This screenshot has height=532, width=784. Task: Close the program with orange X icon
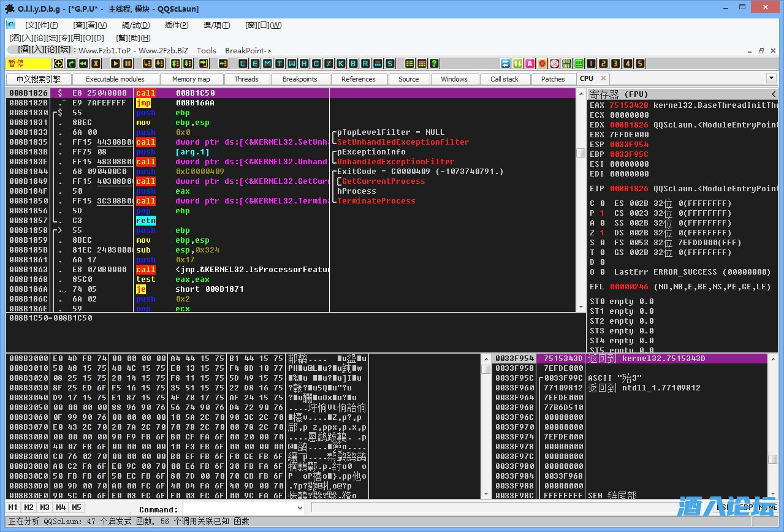(x=96, y=64)
